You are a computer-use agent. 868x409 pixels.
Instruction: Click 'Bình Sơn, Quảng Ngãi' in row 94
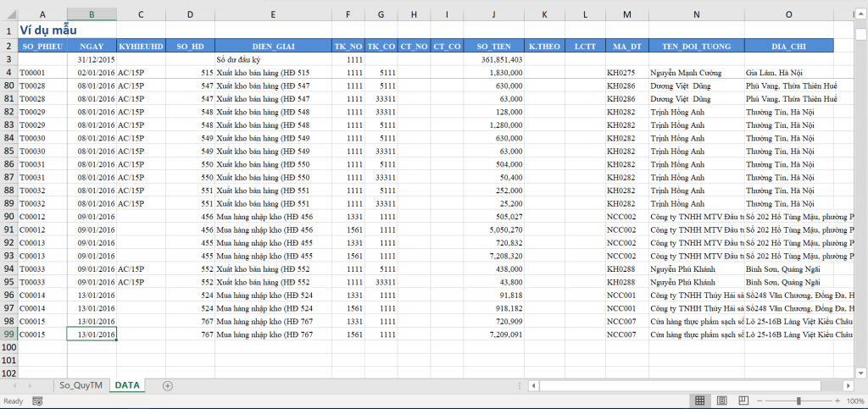click(x=788, y=268)
